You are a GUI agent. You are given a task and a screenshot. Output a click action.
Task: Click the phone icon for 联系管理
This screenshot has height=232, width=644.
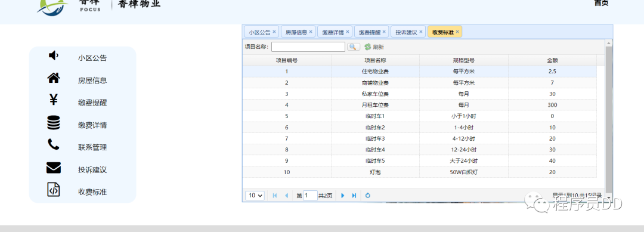click(x=54, y=144)
